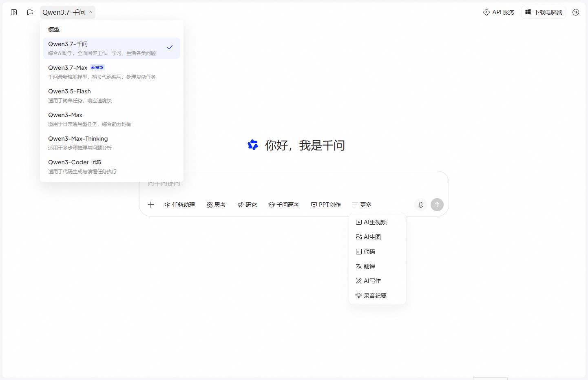Open AI写作 from the more menu

tap(378, 281)
